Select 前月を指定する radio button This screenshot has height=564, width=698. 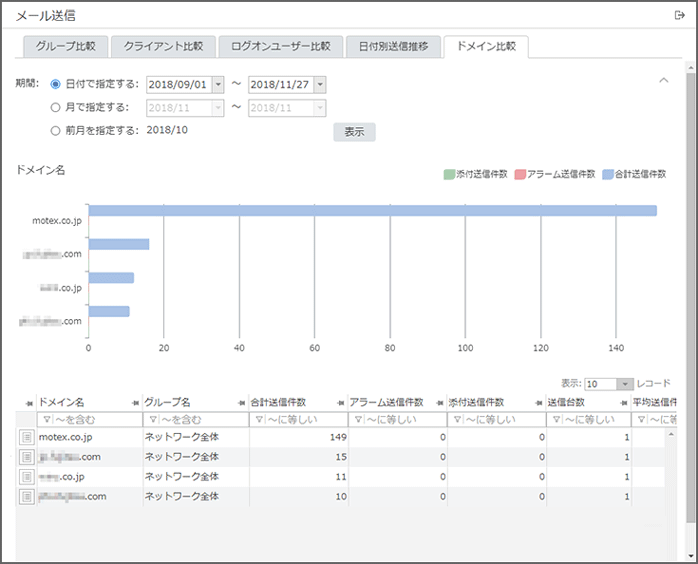click(x=55, y=130)
